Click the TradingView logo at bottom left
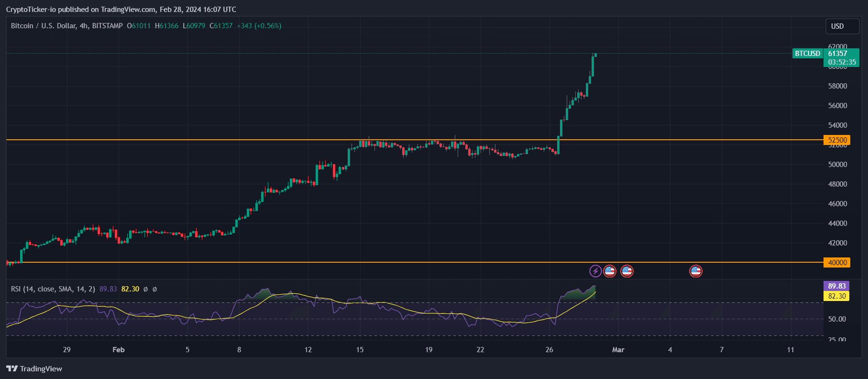868x379 pixels. (x=34, y=368)
